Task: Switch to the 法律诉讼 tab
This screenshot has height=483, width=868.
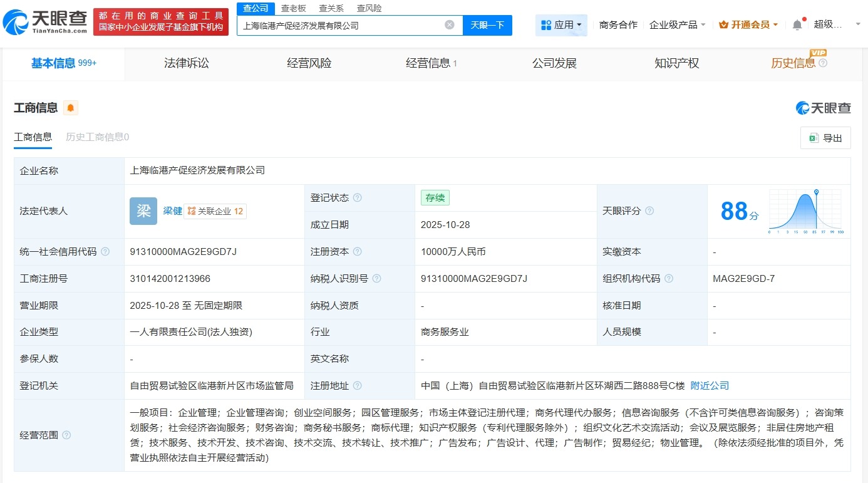Action: 186,63
